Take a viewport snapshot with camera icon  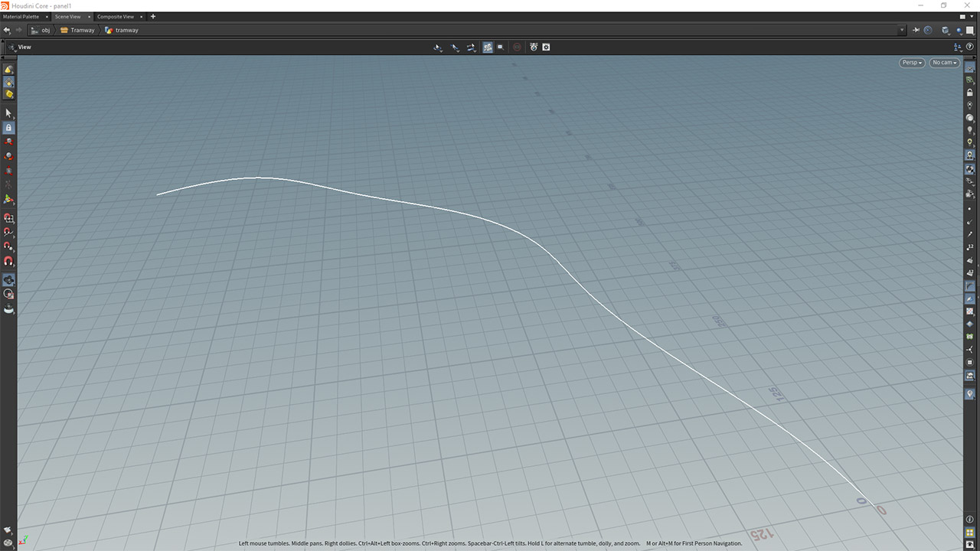tap(546, 47)
